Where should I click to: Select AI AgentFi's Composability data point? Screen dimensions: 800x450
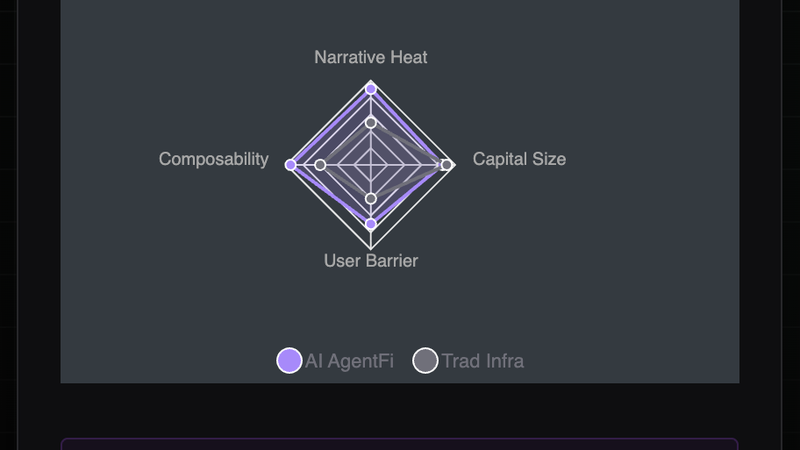click(290, 165)
